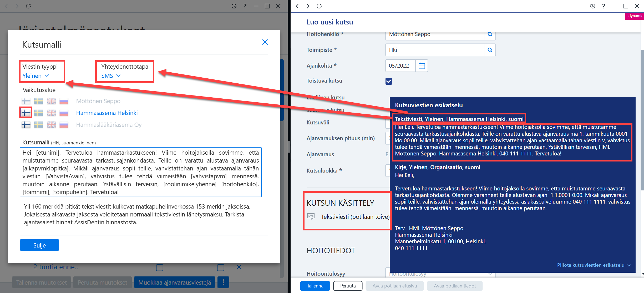Open history icon in right window title bar
Viewport: 644px width, 293px height.
click(593, 6)
